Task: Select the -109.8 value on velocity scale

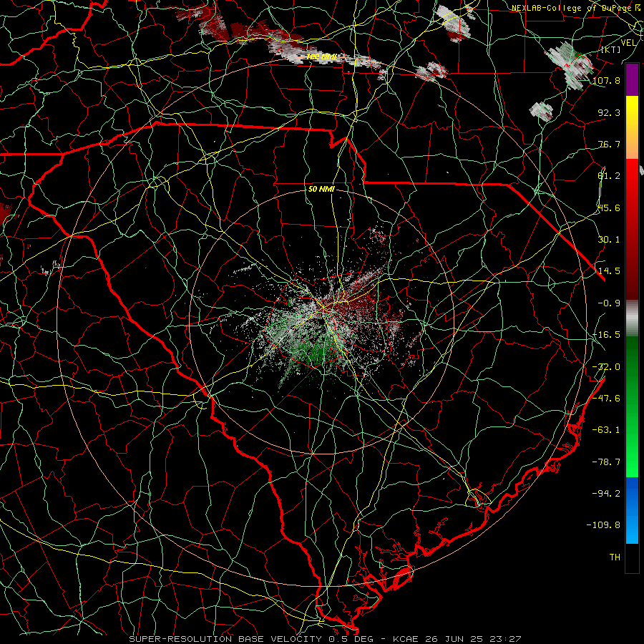Action: [x=604, y=525]
